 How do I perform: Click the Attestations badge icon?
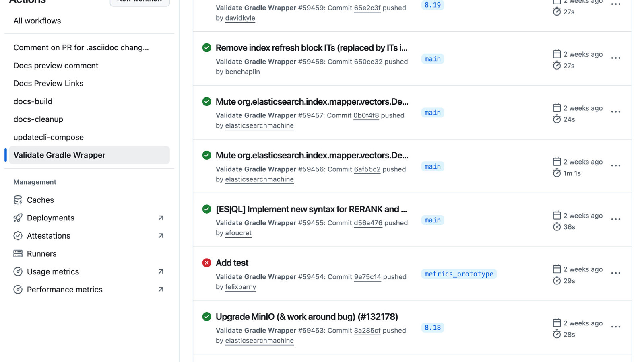18,236
